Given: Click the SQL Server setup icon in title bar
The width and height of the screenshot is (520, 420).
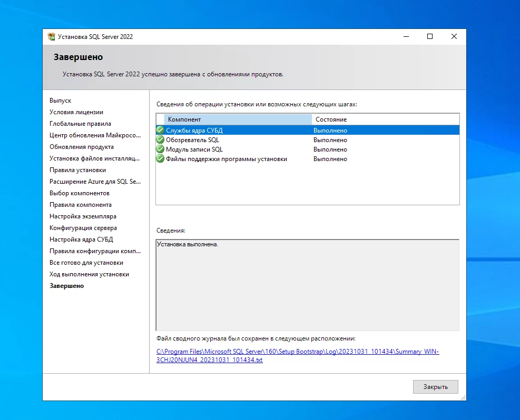Looking at the screenshot, I should [51, 37].
